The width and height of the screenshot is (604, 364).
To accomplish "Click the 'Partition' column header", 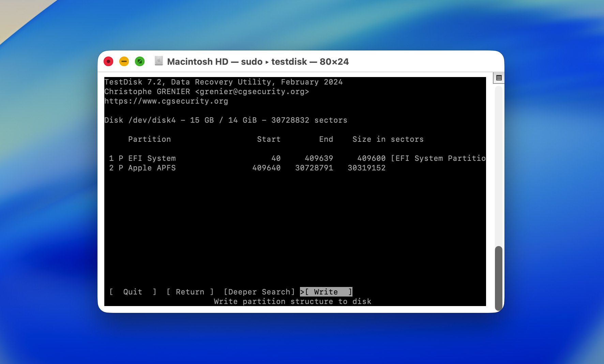I will coord(149,139).
